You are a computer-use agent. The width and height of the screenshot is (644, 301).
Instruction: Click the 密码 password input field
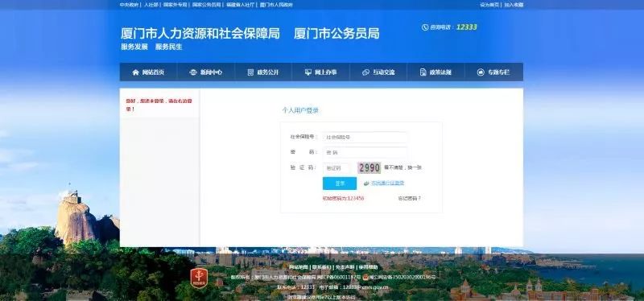point(365,152)
